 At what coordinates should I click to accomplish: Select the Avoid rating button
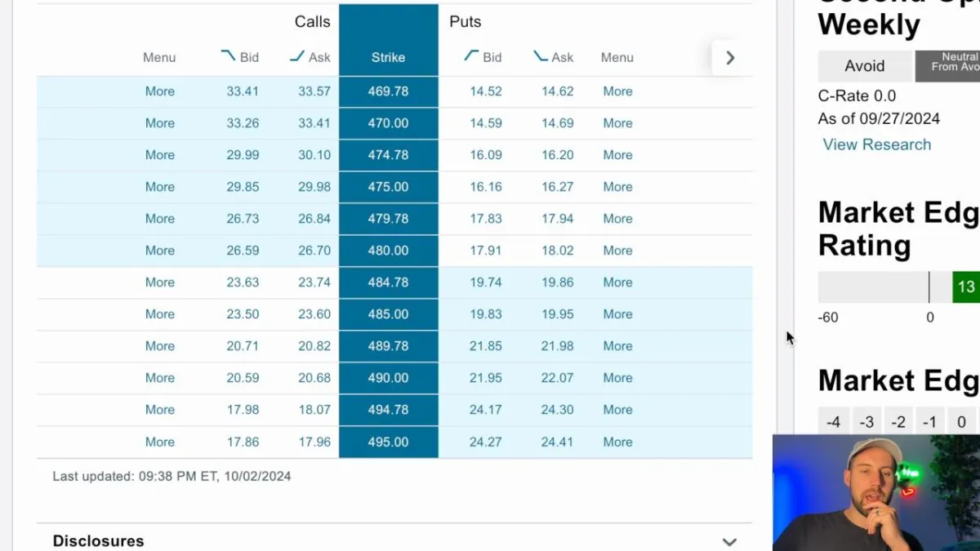[x=865, y=66]
